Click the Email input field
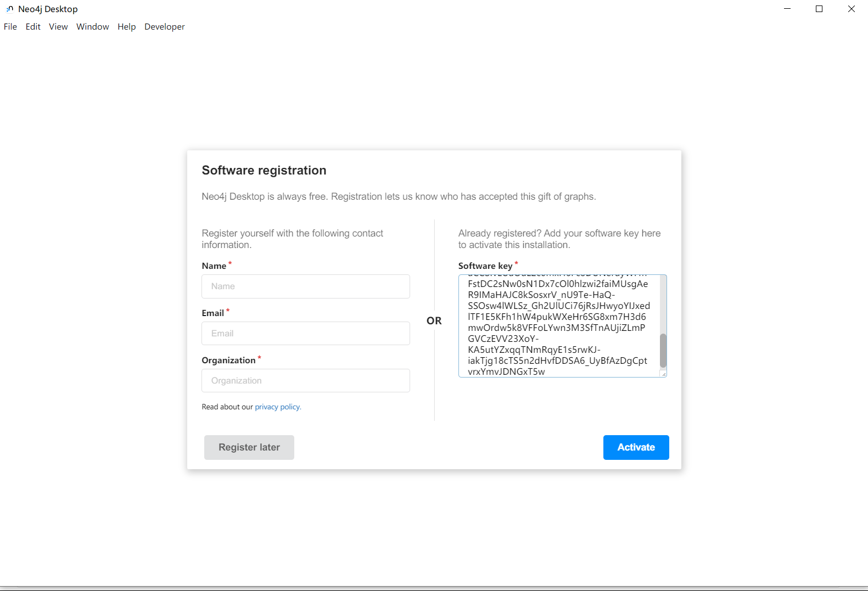This screenshot has width=868, height=591. point(306,334)
